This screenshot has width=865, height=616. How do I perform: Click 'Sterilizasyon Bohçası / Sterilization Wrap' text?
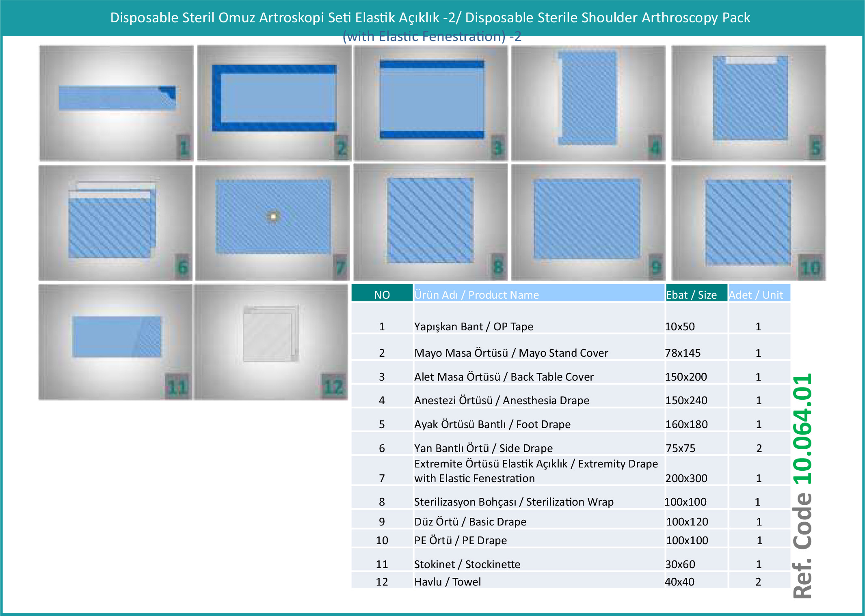(x=514, y=502)
